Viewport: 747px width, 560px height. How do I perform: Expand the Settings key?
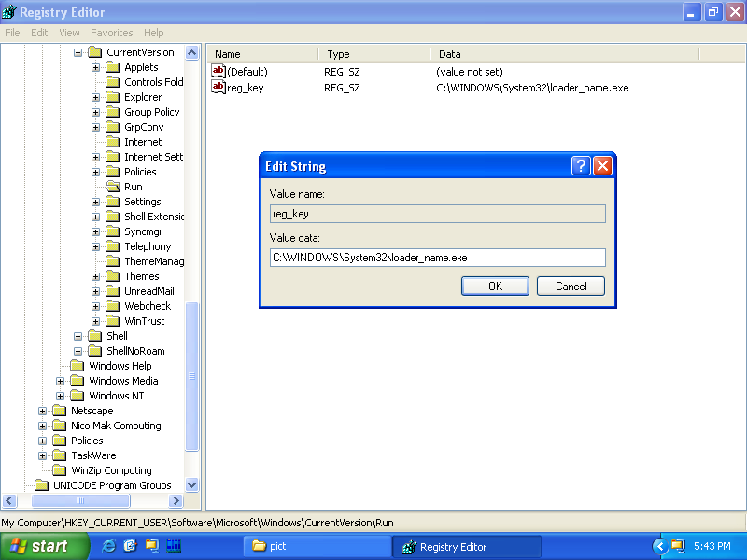[96, 202]
